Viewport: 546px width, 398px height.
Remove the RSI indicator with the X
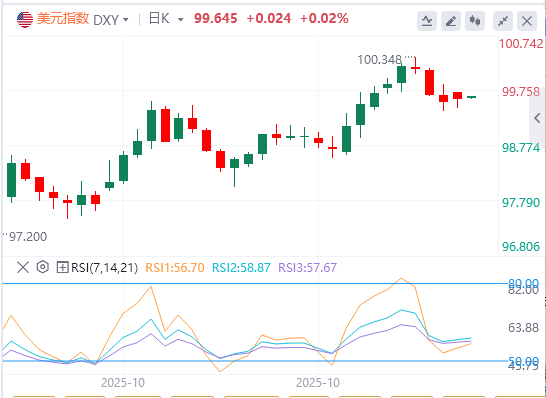click(x=23, y=268)
